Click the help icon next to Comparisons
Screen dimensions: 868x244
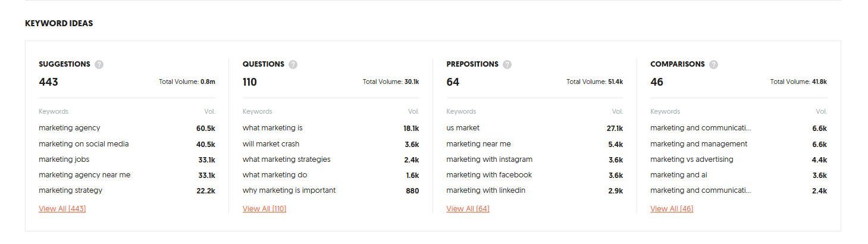(713, 64)
